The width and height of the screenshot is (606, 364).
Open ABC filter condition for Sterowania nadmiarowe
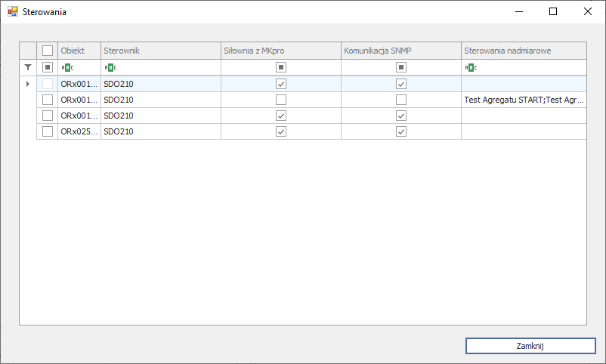pos(471,68)
